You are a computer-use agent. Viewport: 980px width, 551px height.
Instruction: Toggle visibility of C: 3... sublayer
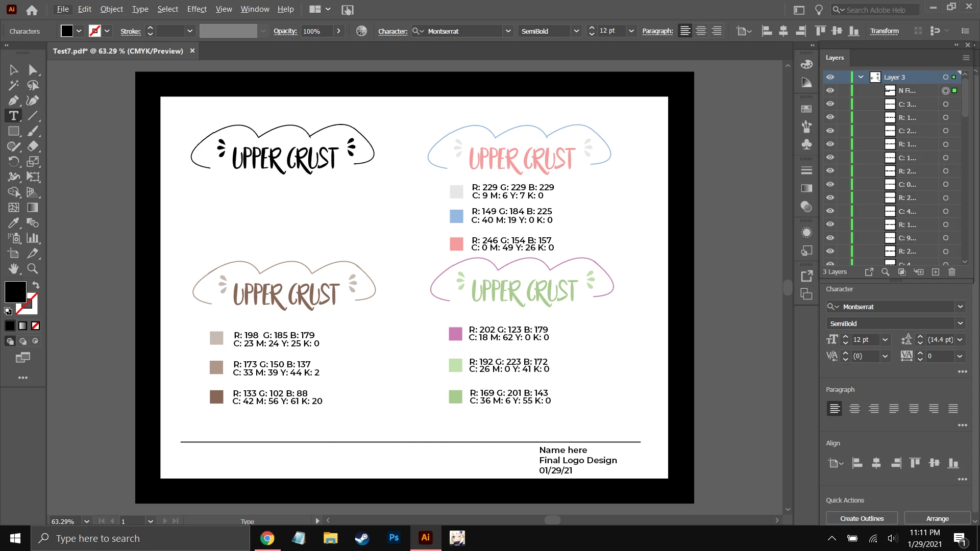click(x=830, y=104)
